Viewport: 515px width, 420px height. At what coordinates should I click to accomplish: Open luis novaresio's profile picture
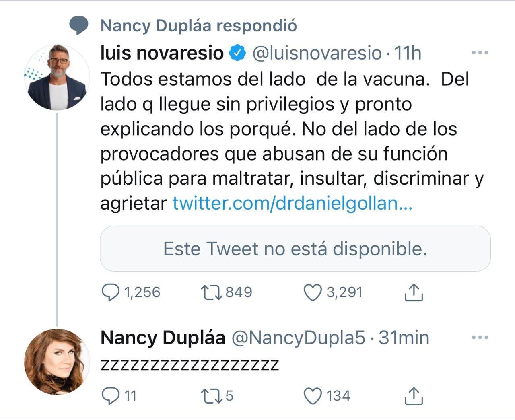pos(58,76)
